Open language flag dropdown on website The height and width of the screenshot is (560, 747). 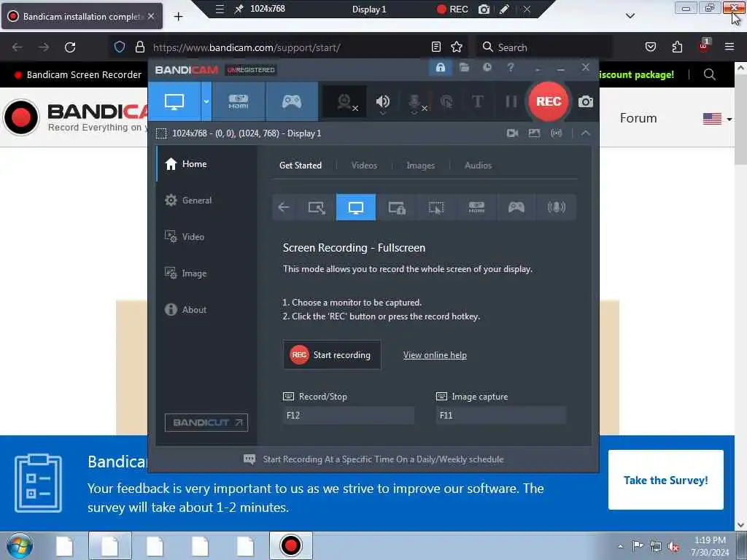[x=717, y=119]
